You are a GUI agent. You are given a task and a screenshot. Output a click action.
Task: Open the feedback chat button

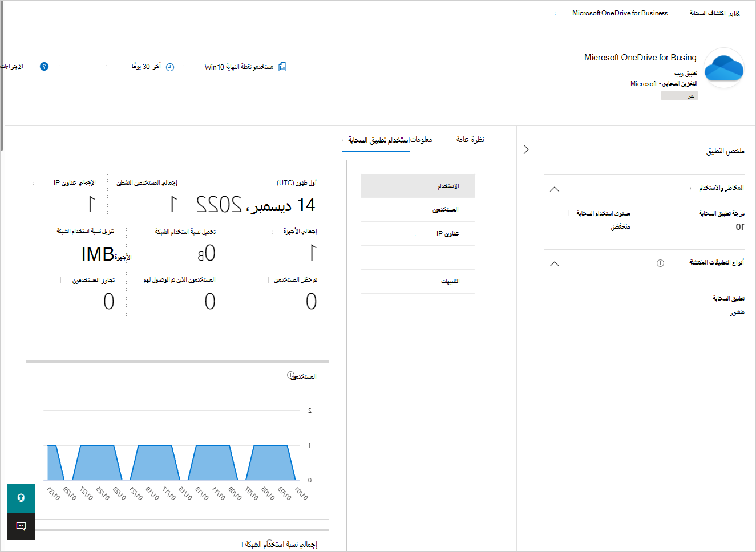(21, 526)
